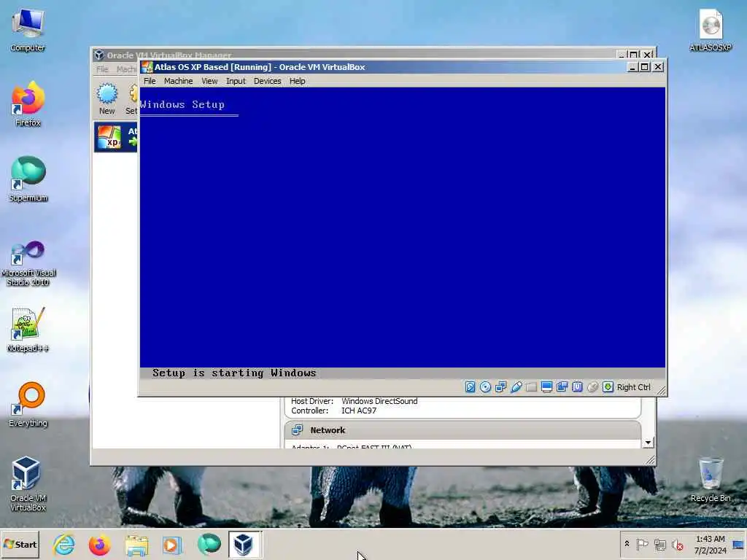Open Supermium from the taskbar
This screenshot has height=560, width=747.
(x=208, y=544)
